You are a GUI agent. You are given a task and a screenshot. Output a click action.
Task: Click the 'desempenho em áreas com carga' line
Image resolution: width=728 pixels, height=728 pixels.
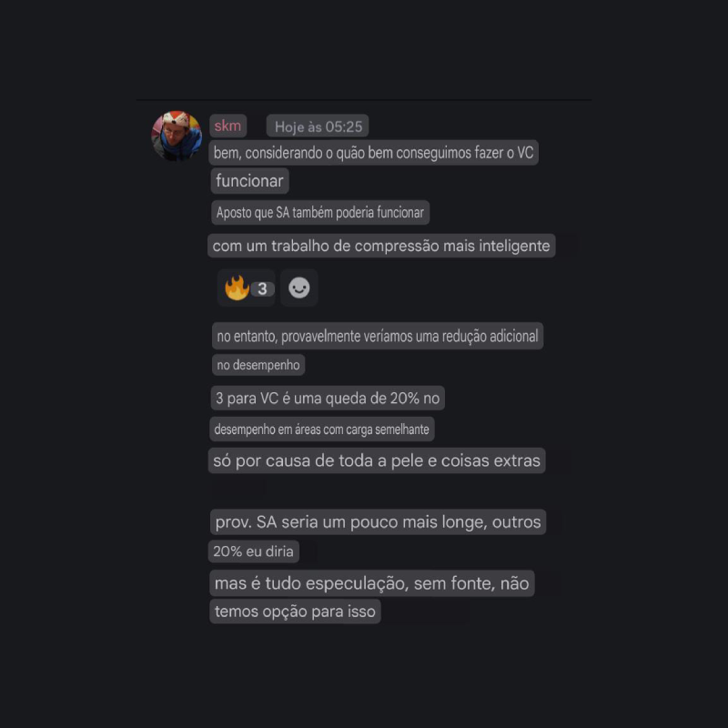(x=322, y=429)
